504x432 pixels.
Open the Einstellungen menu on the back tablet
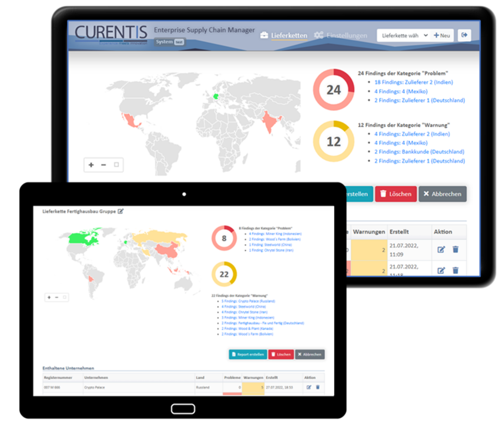tap(341, 35)
